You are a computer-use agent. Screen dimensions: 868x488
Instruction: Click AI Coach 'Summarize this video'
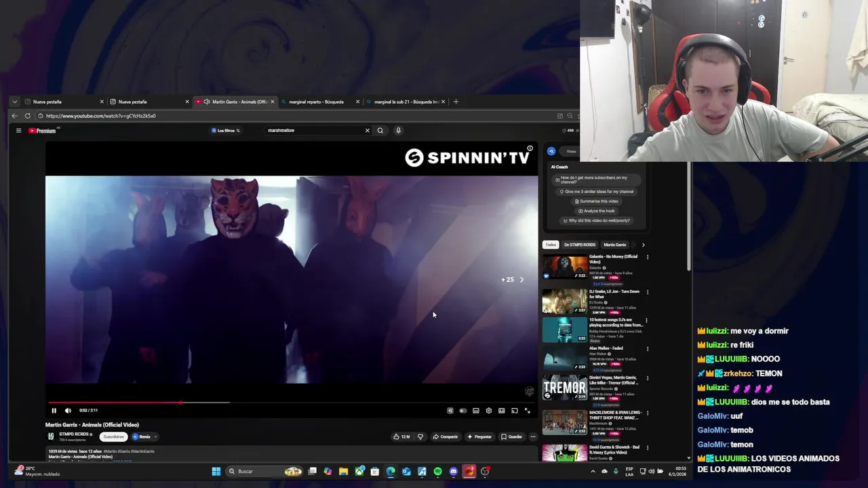click(597, 201)
